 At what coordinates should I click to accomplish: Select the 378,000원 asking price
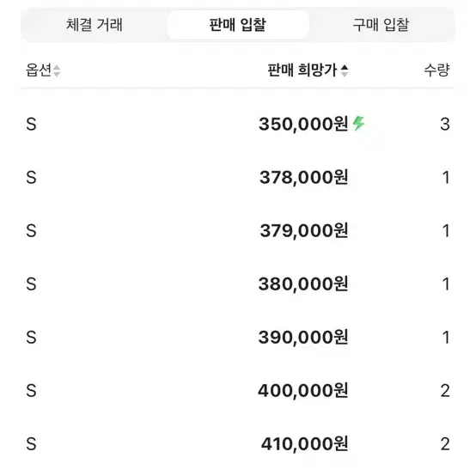click(x=304, y=177)
